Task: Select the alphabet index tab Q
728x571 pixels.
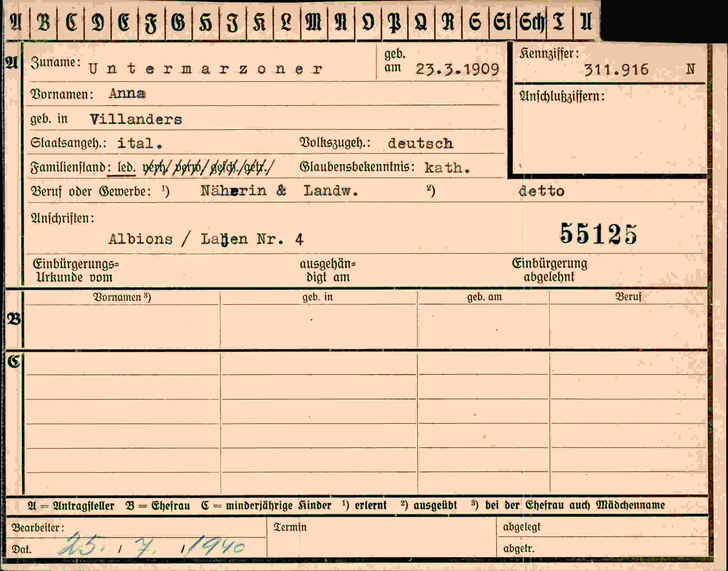Action: 421,22
